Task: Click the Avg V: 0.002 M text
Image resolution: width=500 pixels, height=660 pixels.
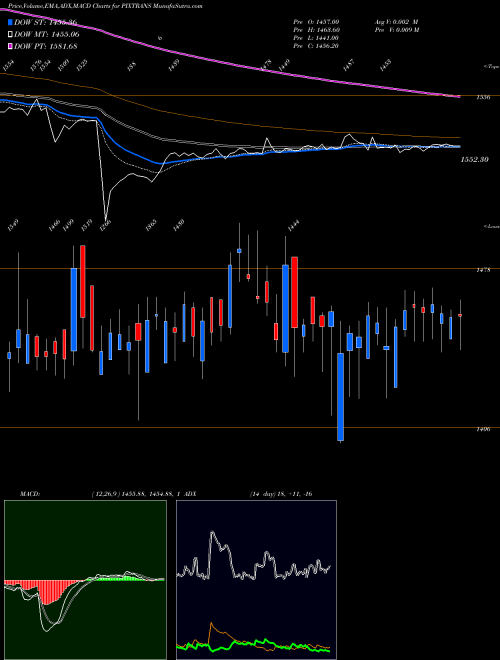Action: [396, 21]
